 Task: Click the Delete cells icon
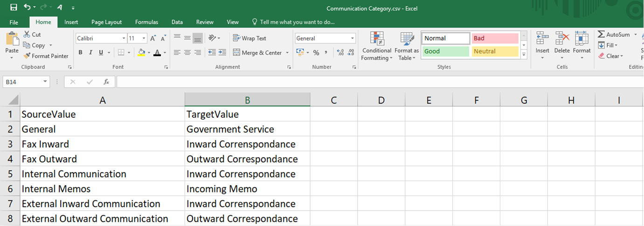point(562,38)
